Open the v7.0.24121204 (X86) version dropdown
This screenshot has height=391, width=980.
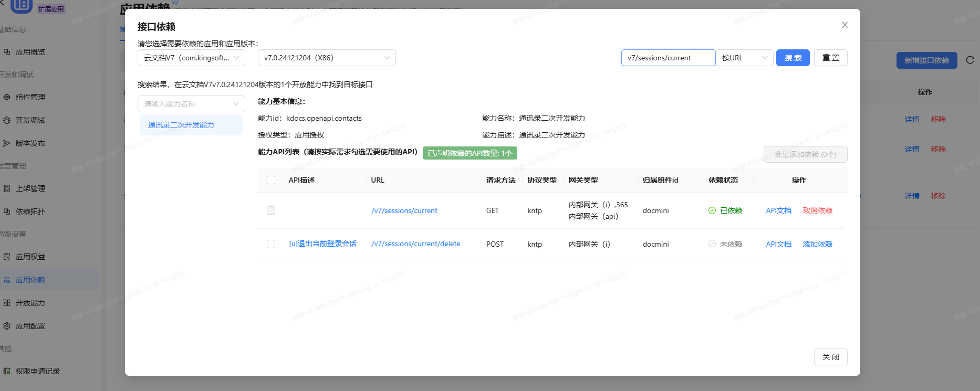pyautogui.click(x=327, y=58)
